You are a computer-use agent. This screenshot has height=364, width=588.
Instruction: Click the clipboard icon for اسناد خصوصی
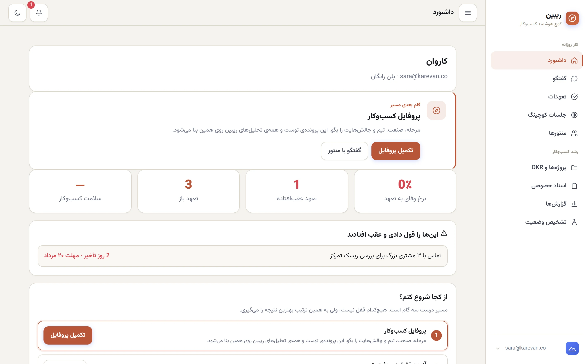pyautogui.click(x=574, y=186)
